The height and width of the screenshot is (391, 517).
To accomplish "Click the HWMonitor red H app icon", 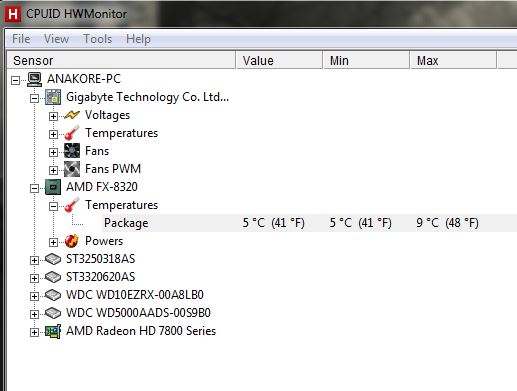I will (13, 14).
